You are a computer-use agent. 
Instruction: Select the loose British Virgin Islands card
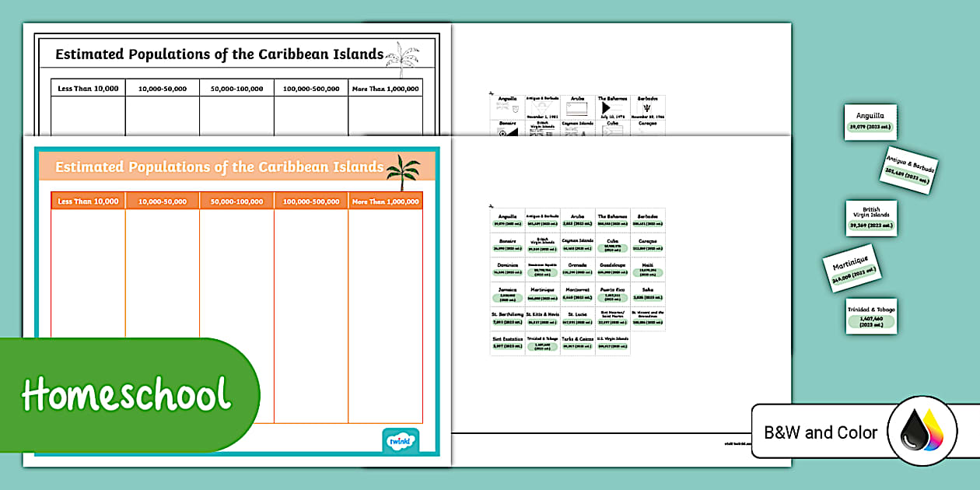(x=870, y=219)
